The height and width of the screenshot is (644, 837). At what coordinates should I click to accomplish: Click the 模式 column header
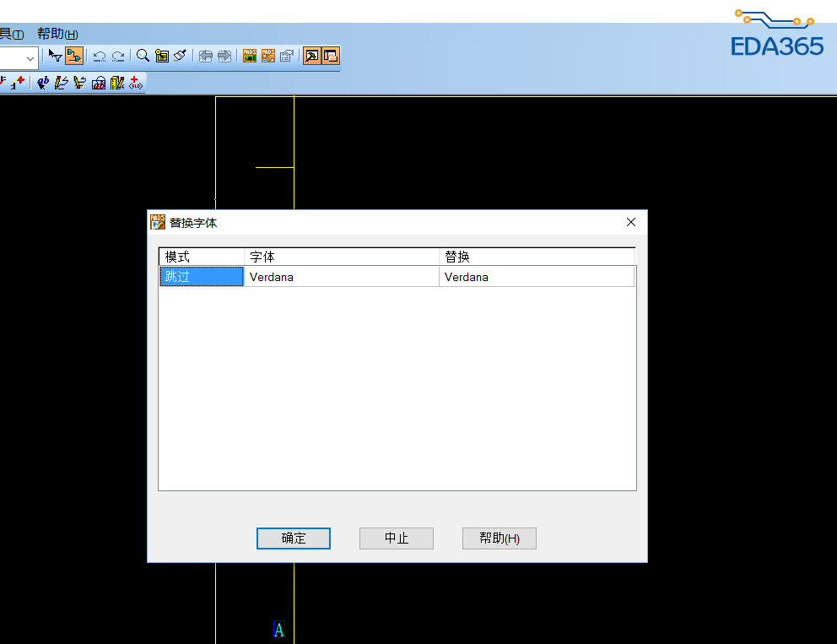pyautogui.click(x=202, y=257)
